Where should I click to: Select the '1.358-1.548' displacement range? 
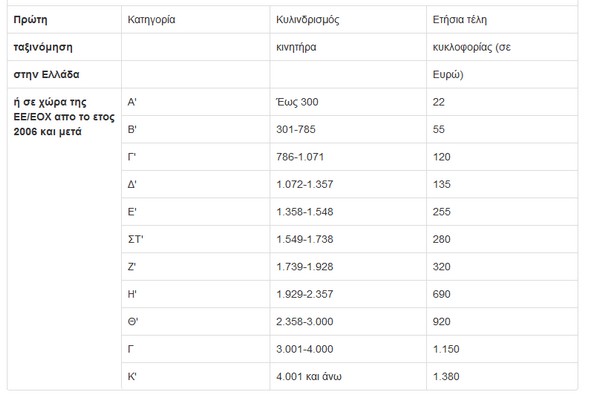(x=304, y=212)
